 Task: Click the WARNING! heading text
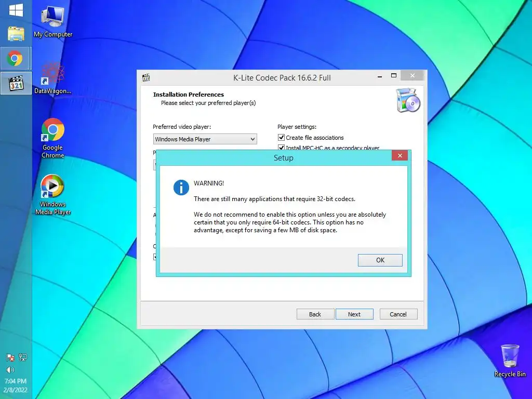(x=209, y=183)
